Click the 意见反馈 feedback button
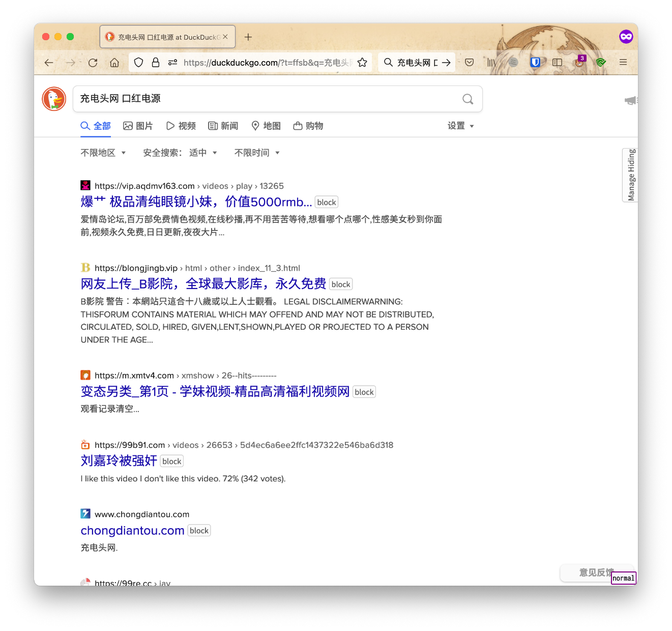 pos(596,572)
